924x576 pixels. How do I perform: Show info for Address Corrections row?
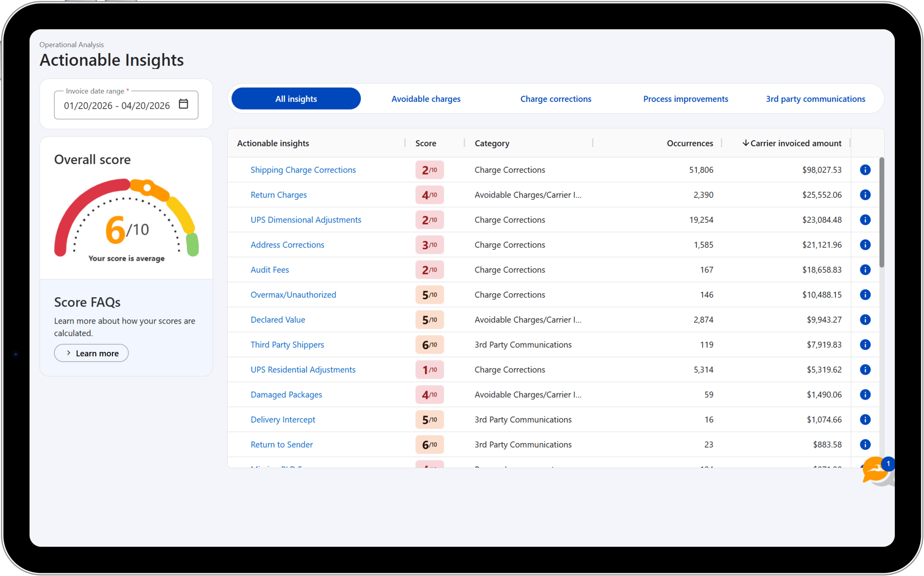click(865, 245)
